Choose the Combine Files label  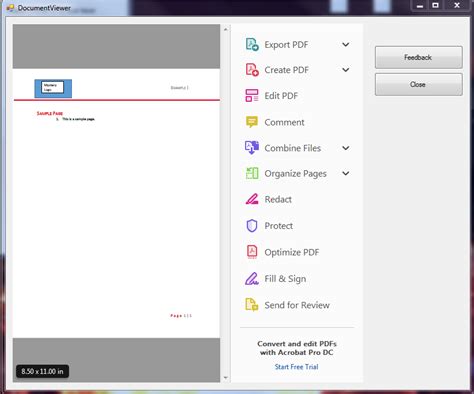point(293,148)
